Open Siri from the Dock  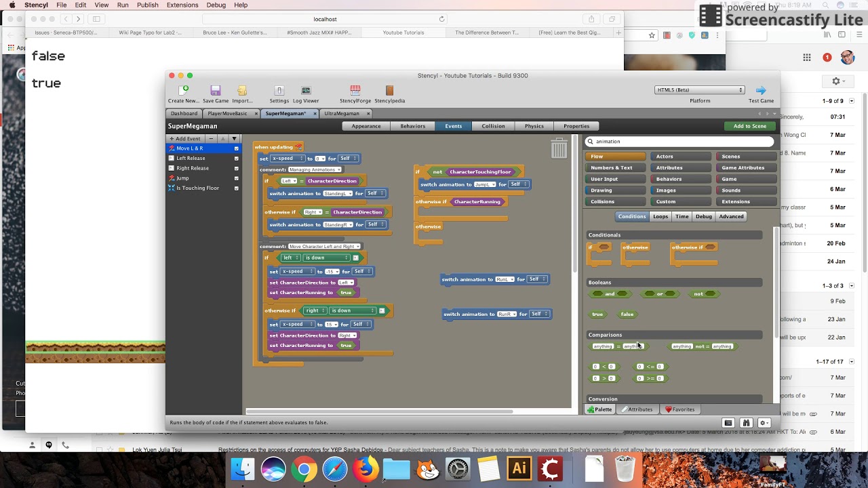[274, 469]
